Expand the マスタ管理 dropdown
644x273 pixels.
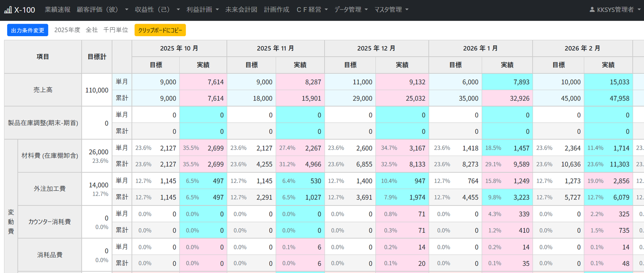[x=391, y=10]
